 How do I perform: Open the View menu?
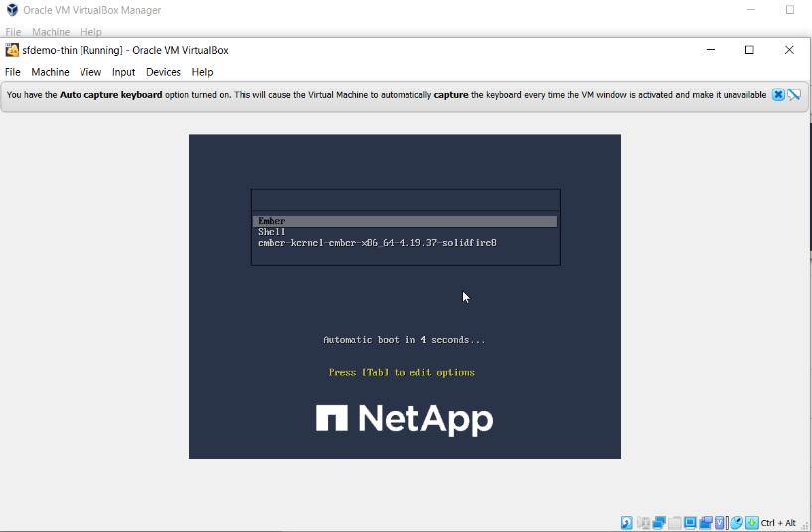90,72
